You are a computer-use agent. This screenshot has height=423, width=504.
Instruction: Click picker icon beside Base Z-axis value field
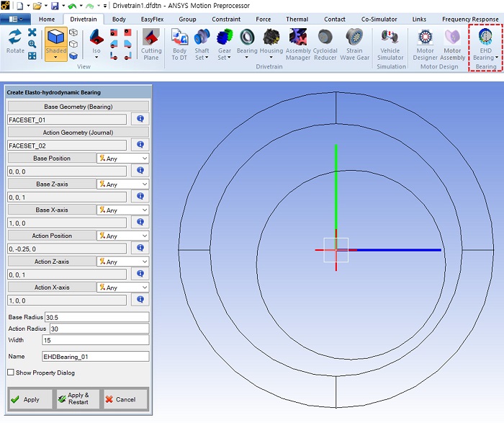pos(140,196)
